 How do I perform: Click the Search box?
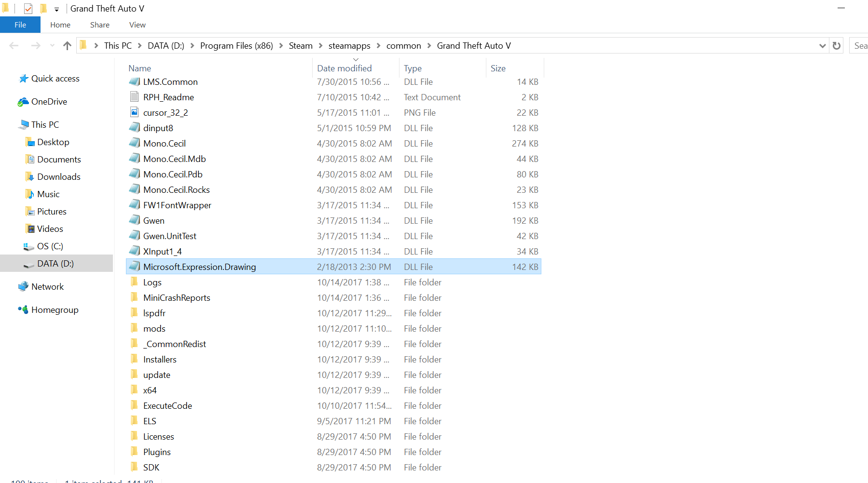[859, 46]
